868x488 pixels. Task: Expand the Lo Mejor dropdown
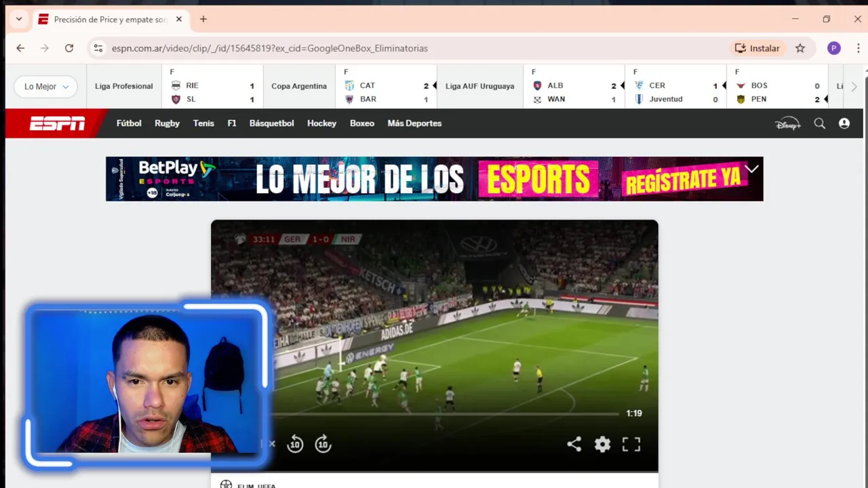coord(46,86)
